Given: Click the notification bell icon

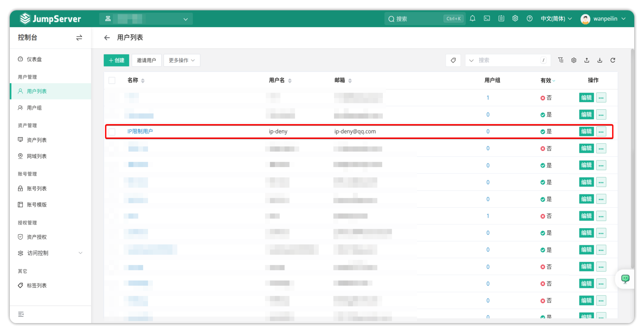Looking at the screenshot, I should tap(472, 19).
